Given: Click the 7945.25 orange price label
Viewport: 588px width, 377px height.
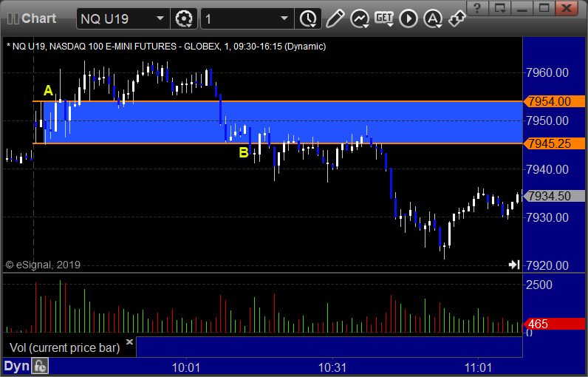Looking at the screenshot, I should coord(554,143).
